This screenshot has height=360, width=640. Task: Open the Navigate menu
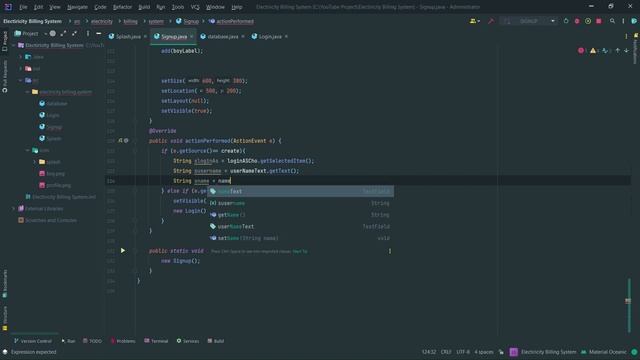(77, 7)
